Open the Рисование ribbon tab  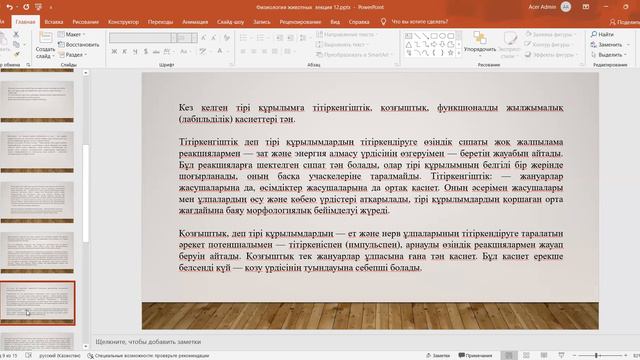point(86,22)
